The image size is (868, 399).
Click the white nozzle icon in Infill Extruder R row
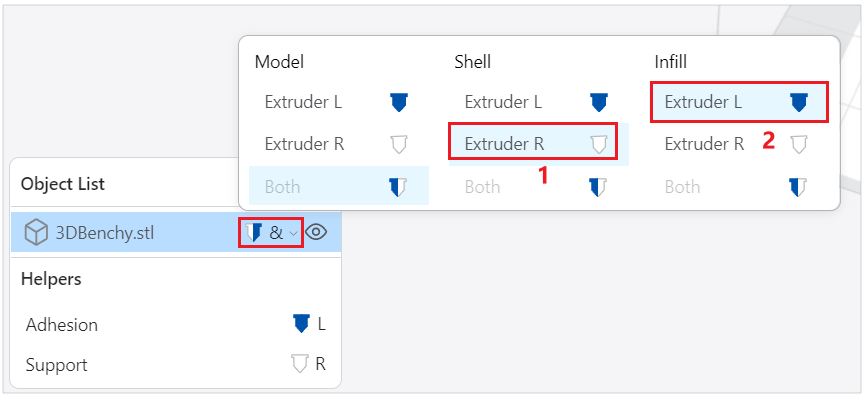coord(798,144)
